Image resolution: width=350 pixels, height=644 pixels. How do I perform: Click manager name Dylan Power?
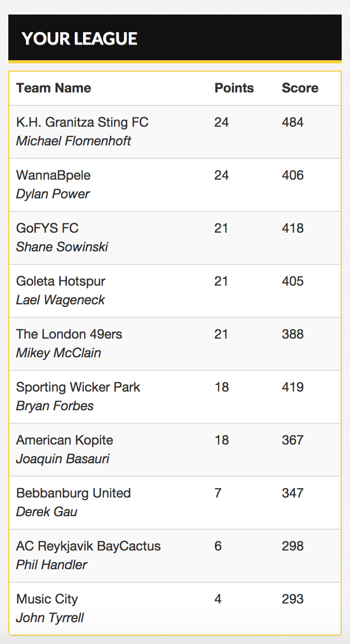pyautogui.click(x=53, y=194)
